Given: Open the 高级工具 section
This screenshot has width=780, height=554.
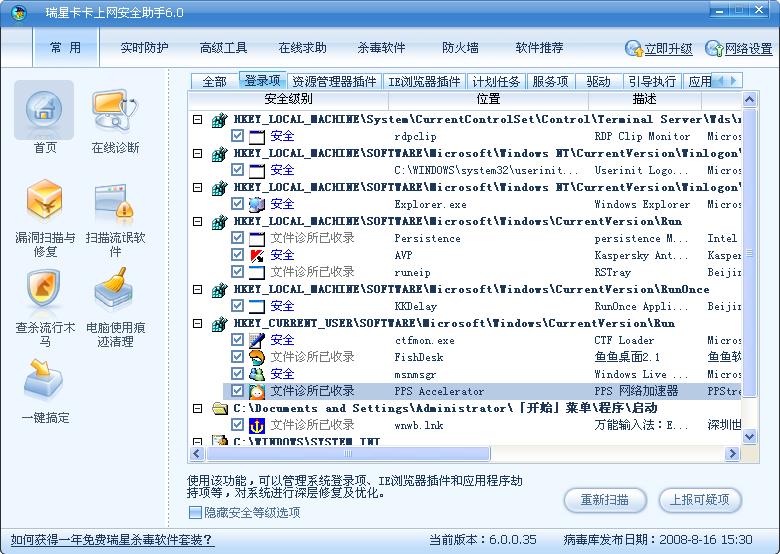Looking at the screenshot, I should click(x=223, y=48).
